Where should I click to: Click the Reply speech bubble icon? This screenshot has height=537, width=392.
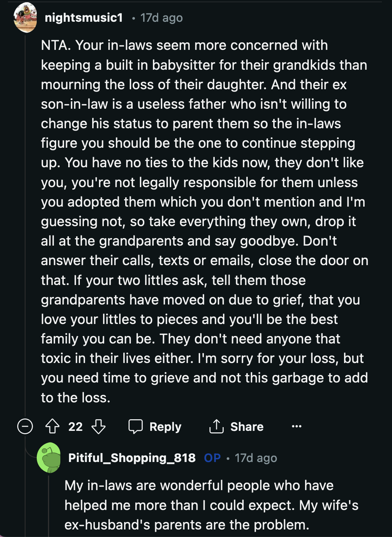[x=136, y=427]
